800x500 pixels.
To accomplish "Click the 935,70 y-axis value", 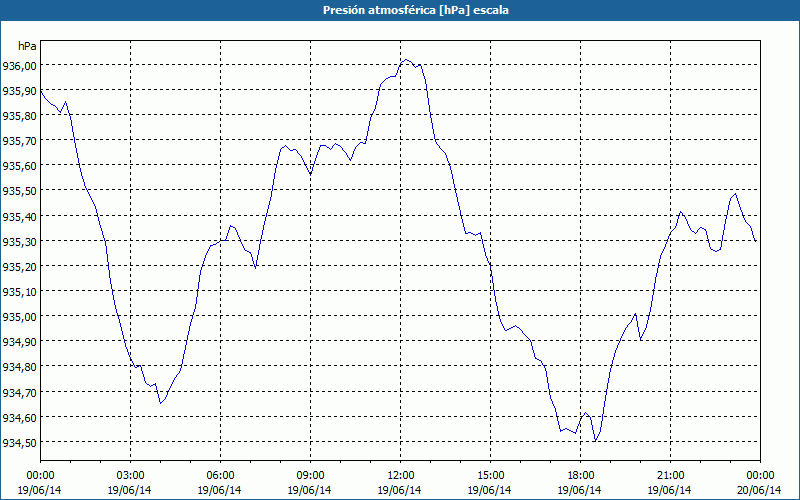I will click(x=19, y=141).
